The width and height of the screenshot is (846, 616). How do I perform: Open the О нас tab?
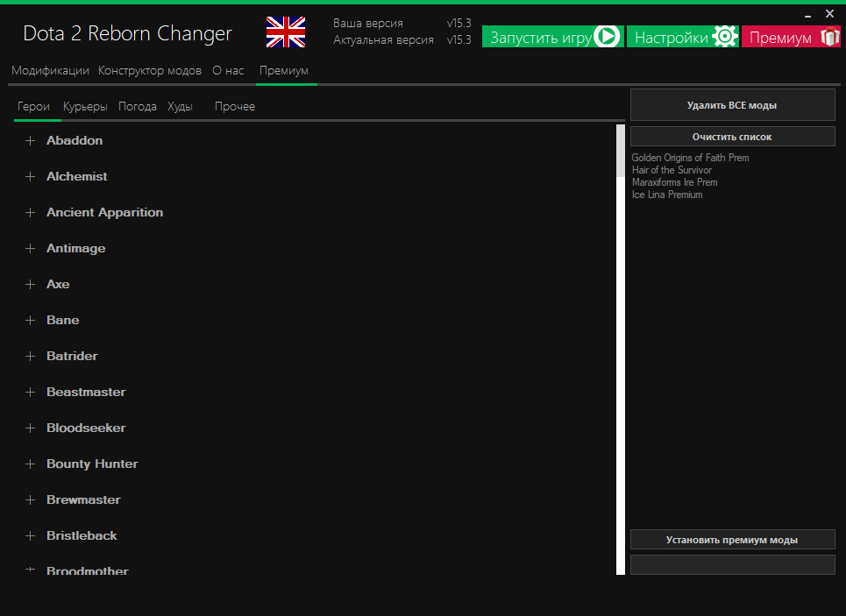click(x=228, y=71)
